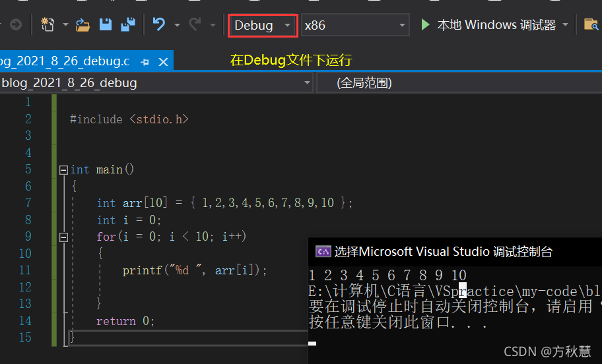The height and width of the screenshot is (364, 602).
Task: Click the Find in Files folder icon
Action: 591,25
